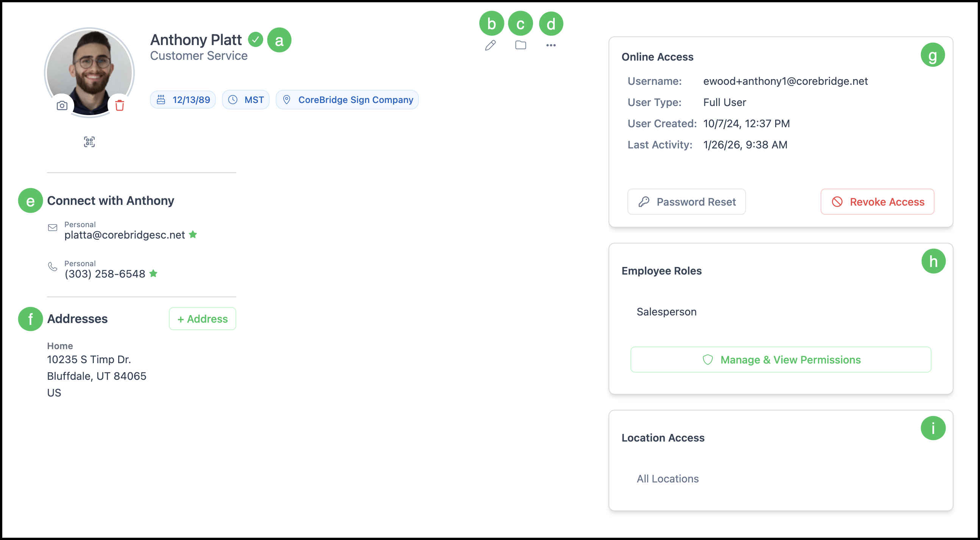
Task: Click the personal phone icon
Action: pos(53,266)
